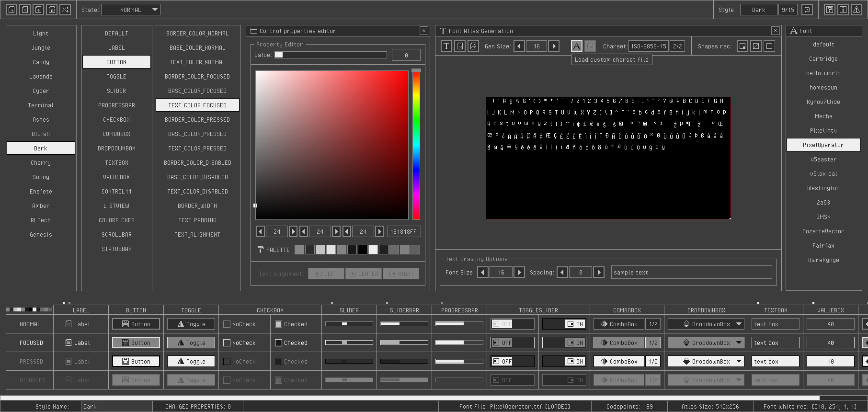Click the export style icon
Screen dimensions: 868x412
click(52, 10)
